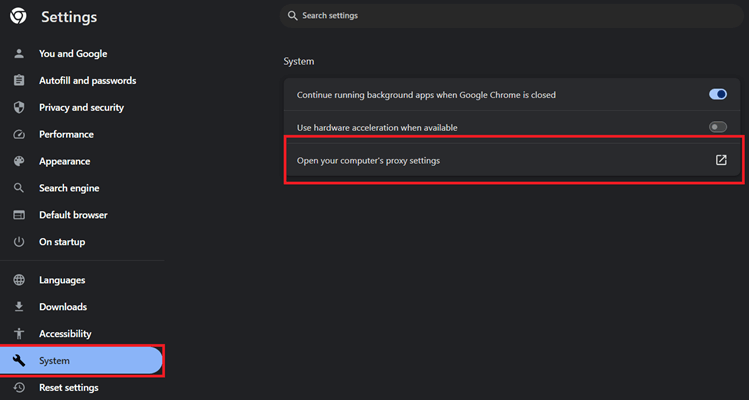Click the person icon for You and Google
Image resolution: width=749 pixels, height=400 pixels.
[x=18, y=54]
